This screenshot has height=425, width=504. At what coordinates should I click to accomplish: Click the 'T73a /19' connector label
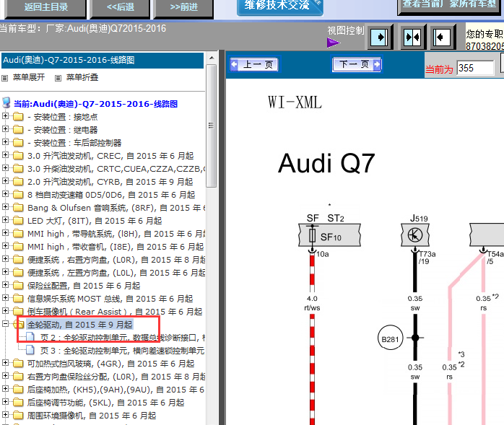tap(427, 258)
